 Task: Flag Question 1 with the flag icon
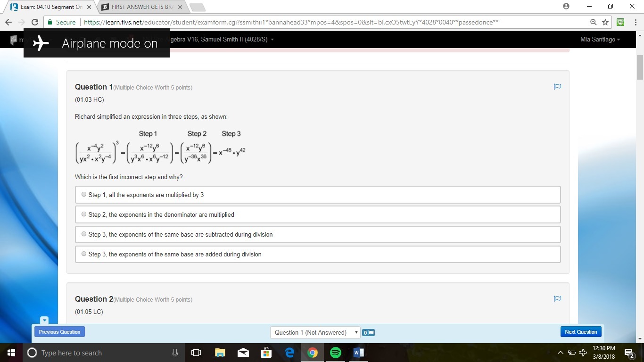(x=557, y=87)
